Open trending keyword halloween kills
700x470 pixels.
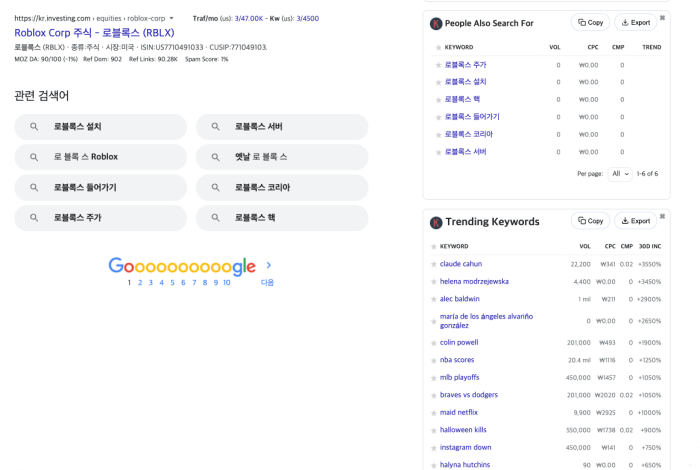[463, 429]
